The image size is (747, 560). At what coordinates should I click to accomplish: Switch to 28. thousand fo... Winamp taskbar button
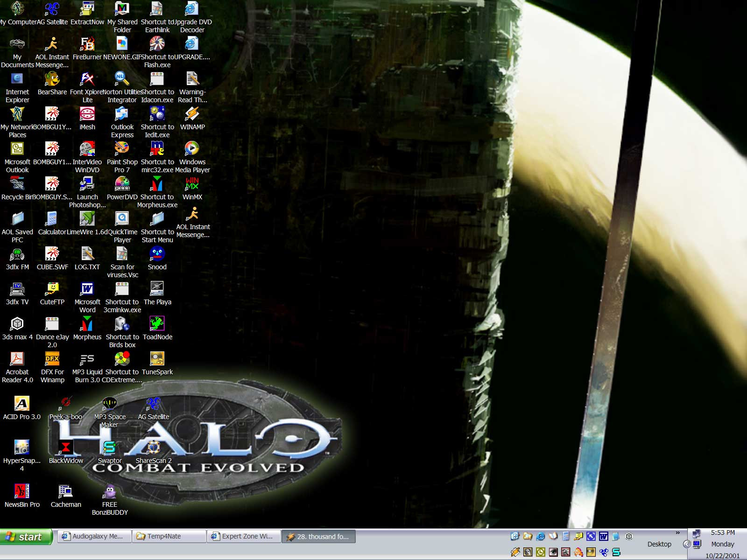[318, 537]
